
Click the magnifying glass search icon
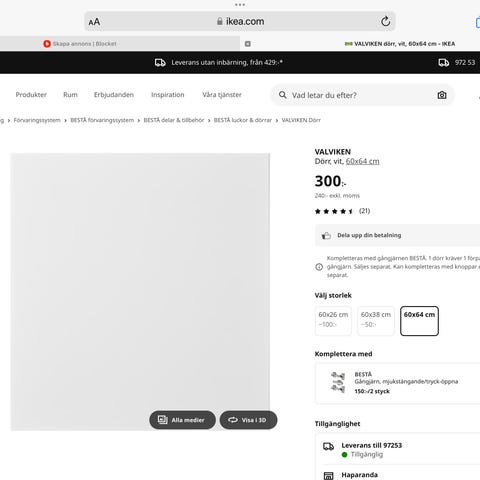(282, 95)
